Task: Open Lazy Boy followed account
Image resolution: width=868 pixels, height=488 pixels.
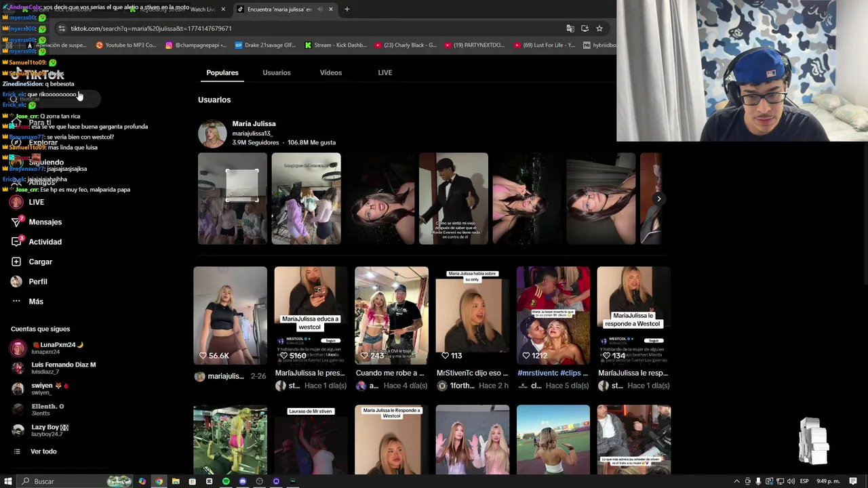Action: 39,430
